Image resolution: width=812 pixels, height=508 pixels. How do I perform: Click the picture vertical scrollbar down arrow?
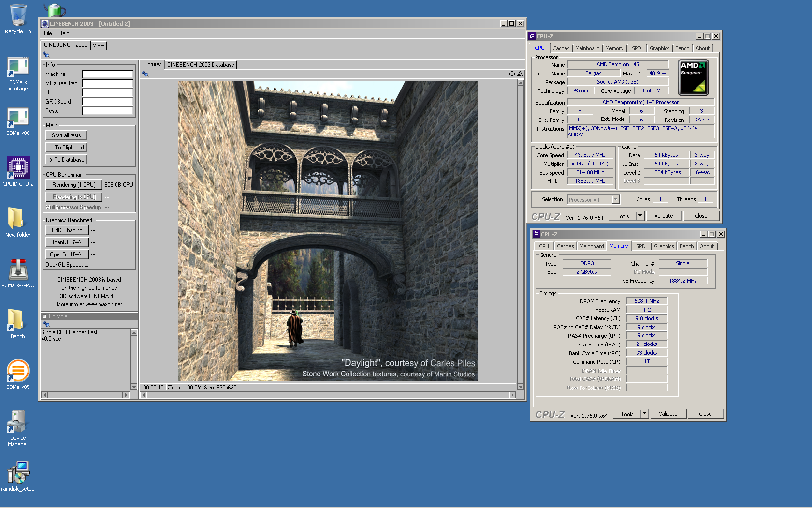[521, 387]
